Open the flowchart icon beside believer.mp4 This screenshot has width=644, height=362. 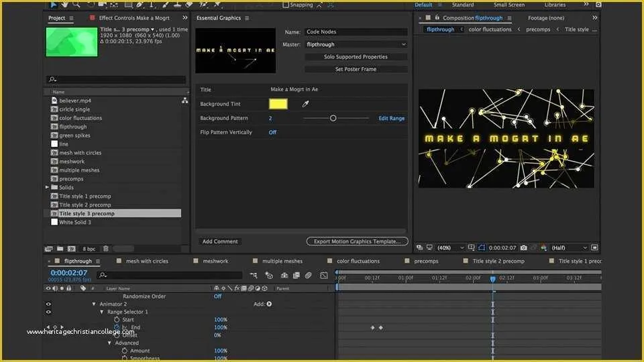(x=185, y=101)
